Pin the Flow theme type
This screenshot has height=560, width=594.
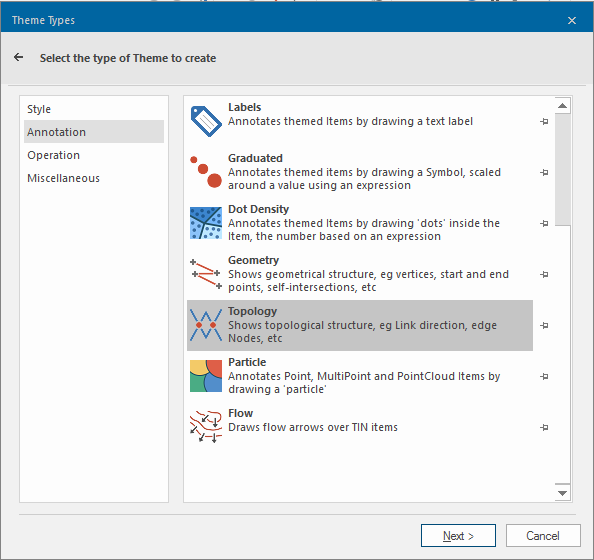pyautogui.click(x=544, y=427)
